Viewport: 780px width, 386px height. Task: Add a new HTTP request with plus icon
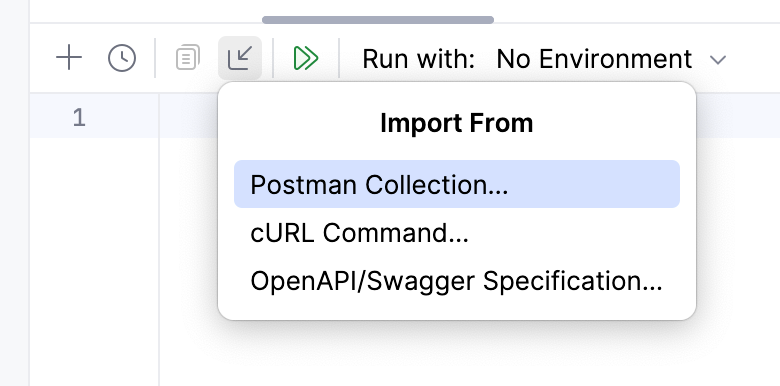69,58
